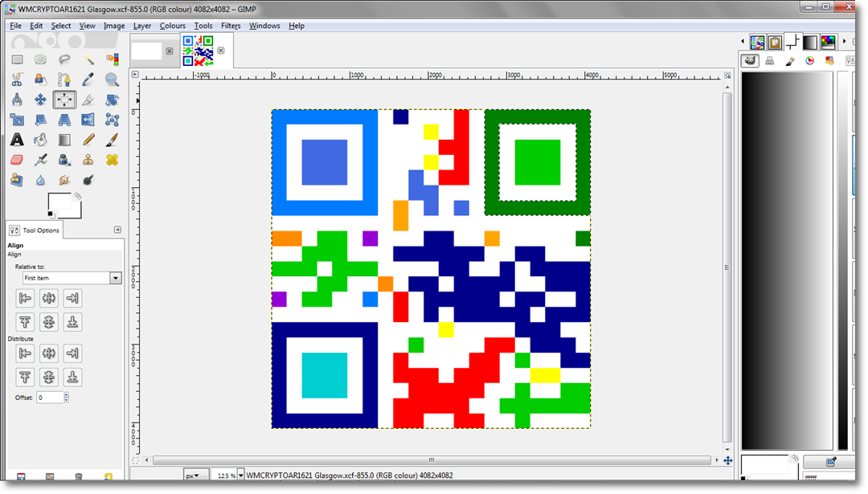The height and width of the screenshot is (494, 868).
Task: Choose the Perspective Clone tool
Action: 17,180
